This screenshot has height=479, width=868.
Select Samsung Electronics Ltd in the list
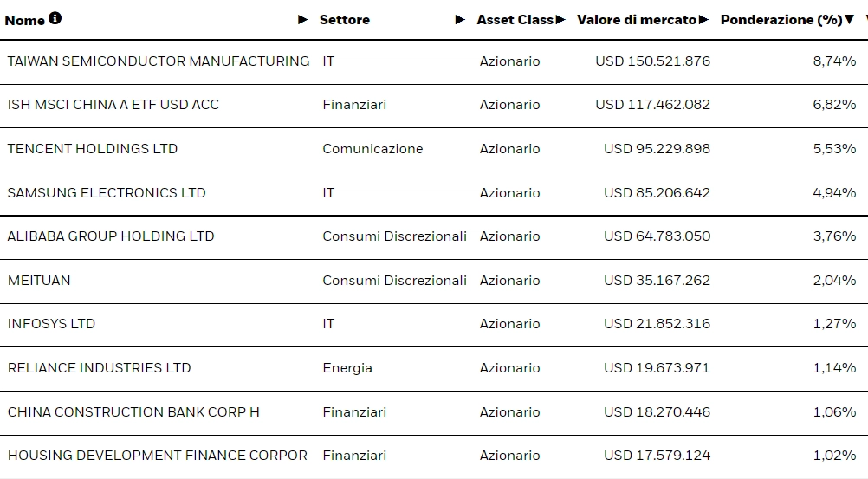[107, 193]
